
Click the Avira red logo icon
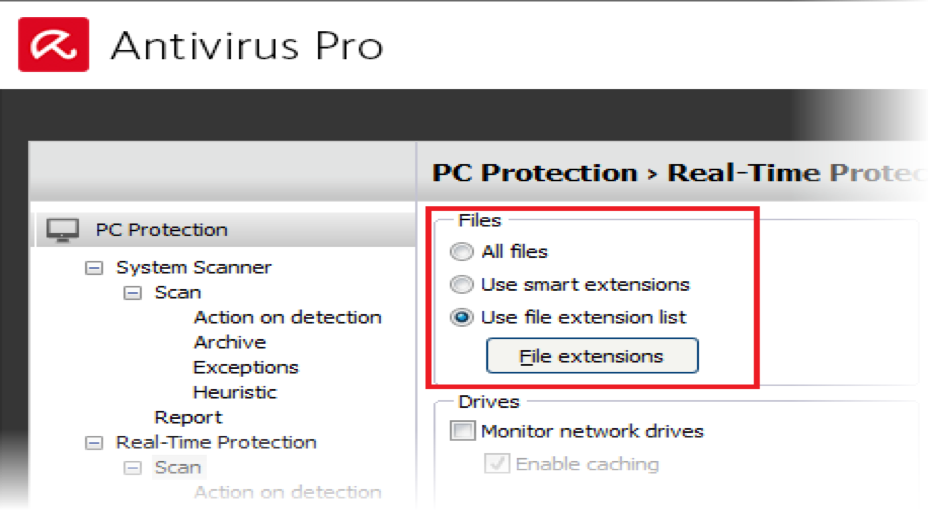tap(53, 46)
